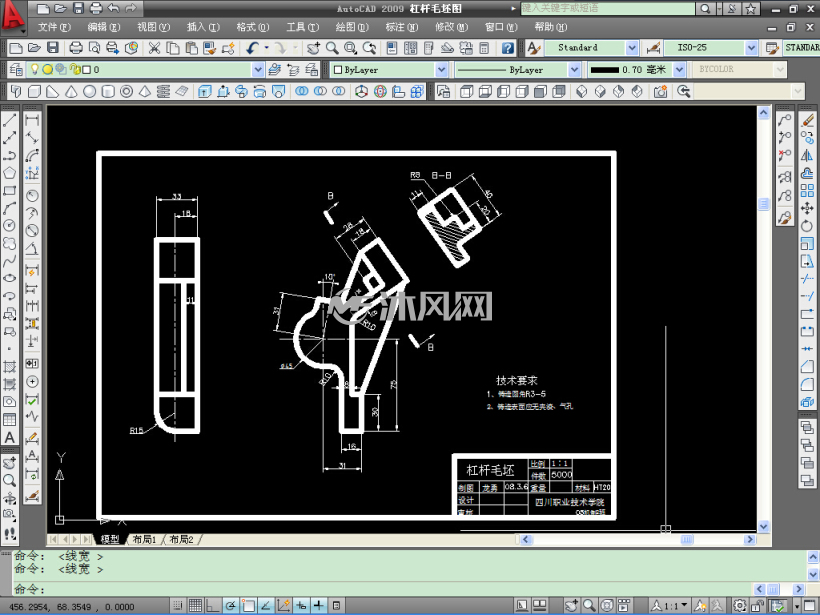The image size is (820, 615).
Task: Click the Save icon in the standard toolbar
Action: coord(53,48)
